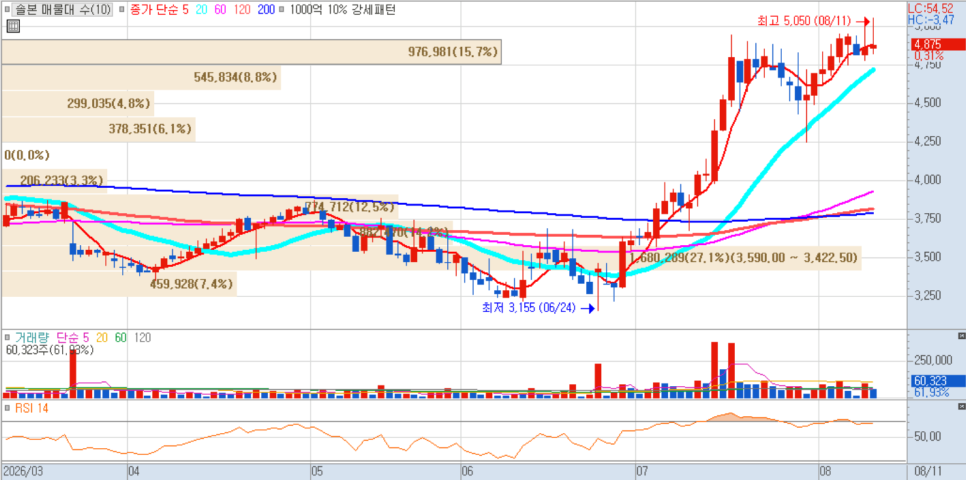Image resolution: width=966 pixels, height=480 pixels.
Task: Click the HC:-3.47 value
Action: [x=931, y=20]
